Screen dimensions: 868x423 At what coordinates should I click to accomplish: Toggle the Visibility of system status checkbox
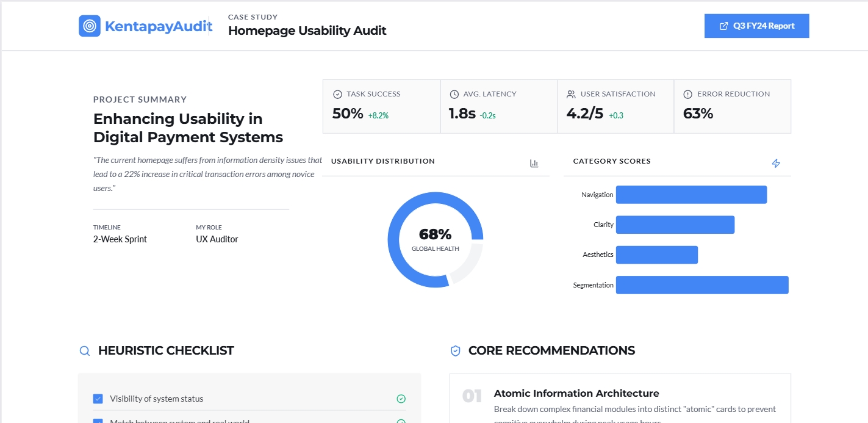(98, 399)
